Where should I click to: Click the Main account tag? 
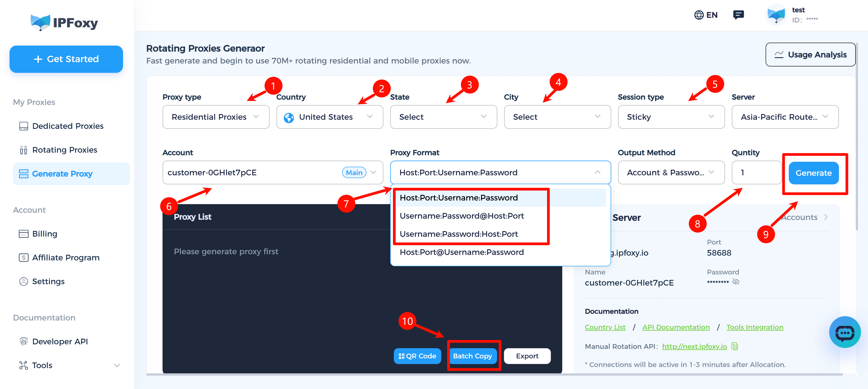pyautogui.click(x=354, y=172)
